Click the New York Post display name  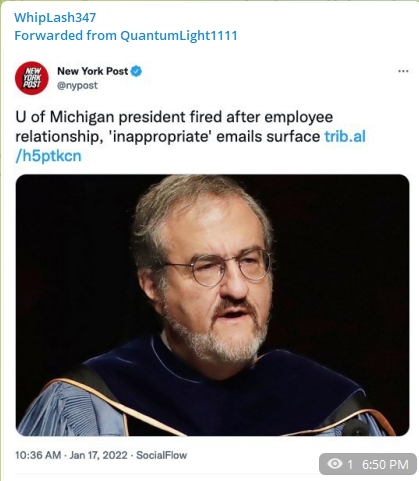tap(93, 71)
